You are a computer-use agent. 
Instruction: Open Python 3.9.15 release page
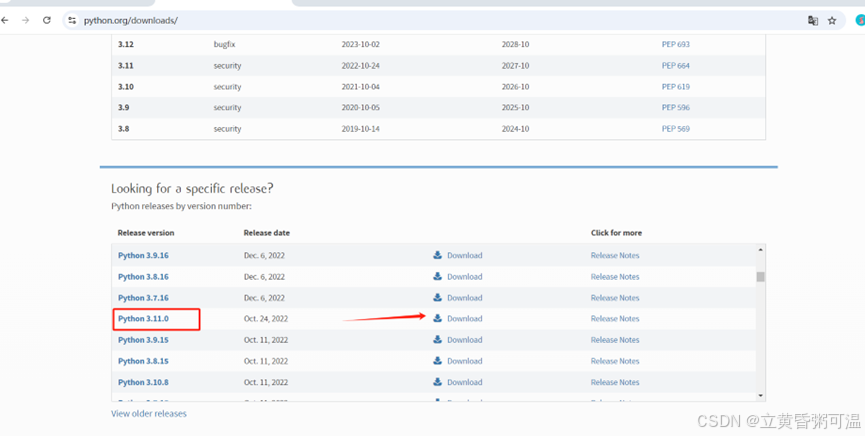click(x=143, y=340)
